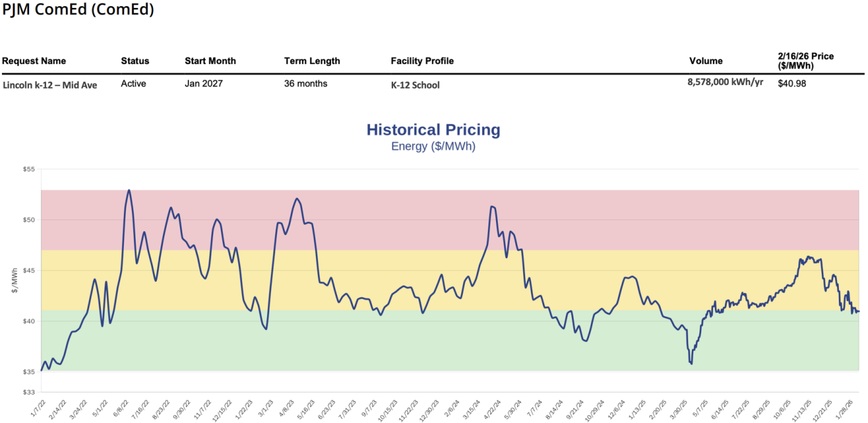Select the Facility Profile column header
The image size is (868, 423).
[422, 61]
